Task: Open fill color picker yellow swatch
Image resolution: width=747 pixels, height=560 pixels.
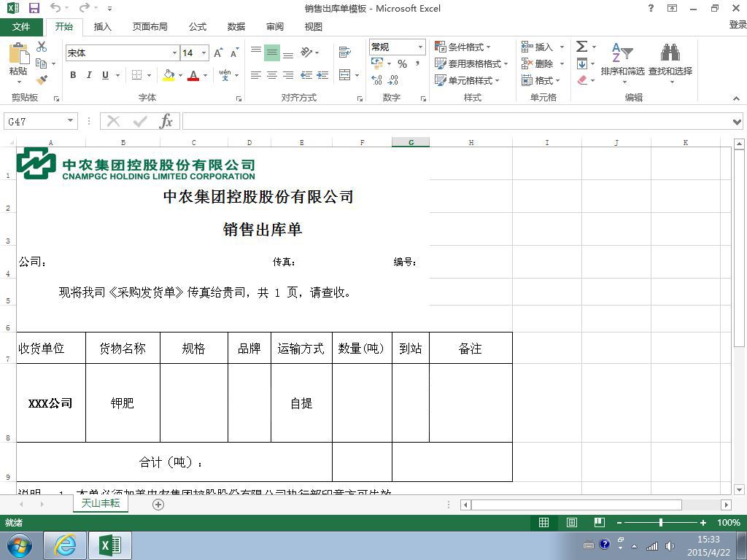Action: 169,75
